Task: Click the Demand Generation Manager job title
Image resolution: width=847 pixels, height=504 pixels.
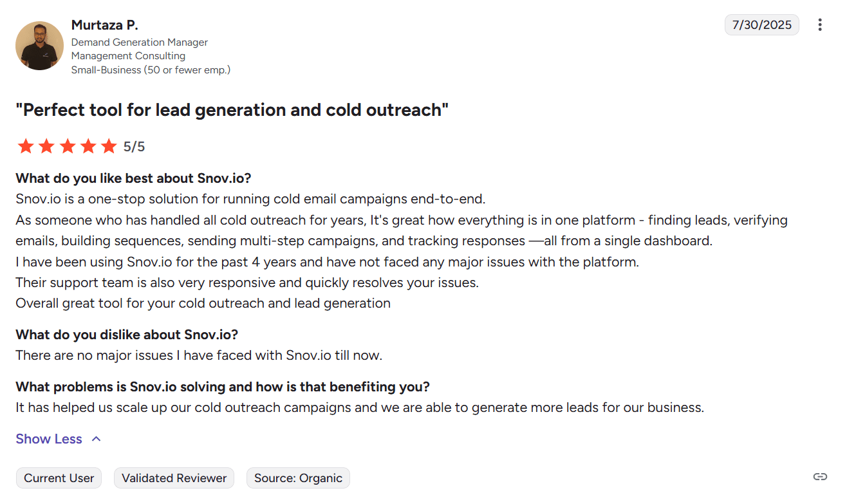Action: (139, 42)
